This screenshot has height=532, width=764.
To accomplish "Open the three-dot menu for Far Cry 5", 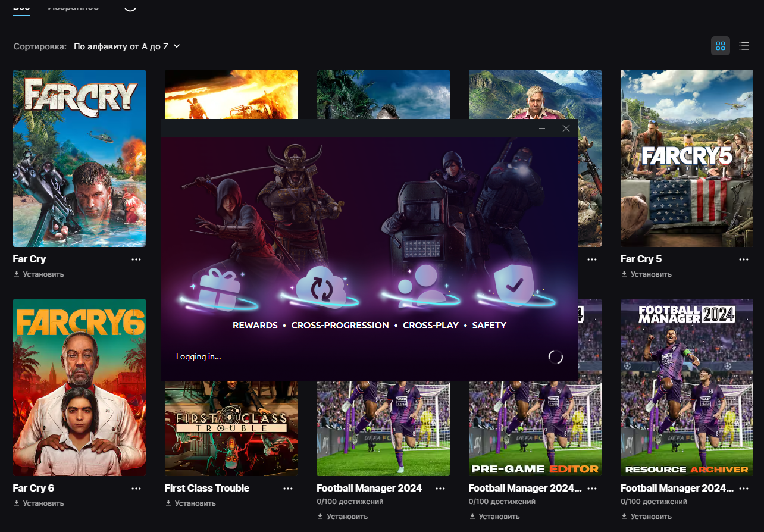I will coord(744,259).
